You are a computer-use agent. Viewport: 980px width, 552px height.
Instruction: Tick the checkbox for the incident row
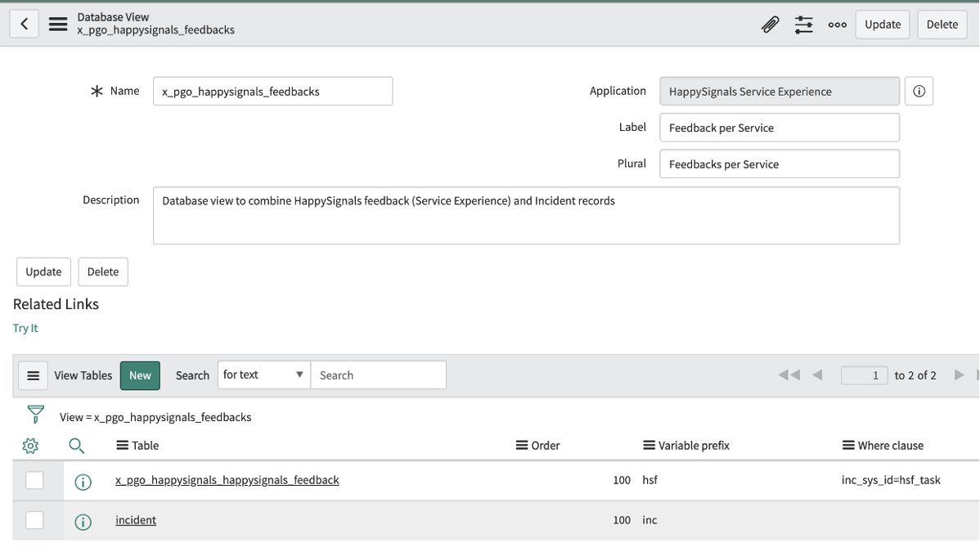pyautogui.click(x=34, y=520)
